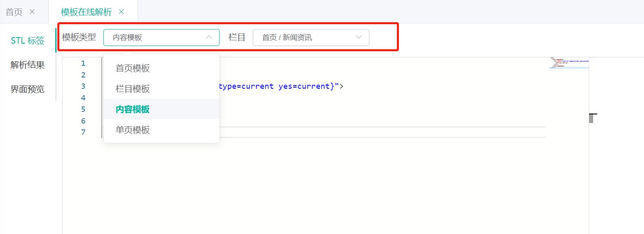
Task: Select line number 5 in the gutter
Action: tap(83, 109)
